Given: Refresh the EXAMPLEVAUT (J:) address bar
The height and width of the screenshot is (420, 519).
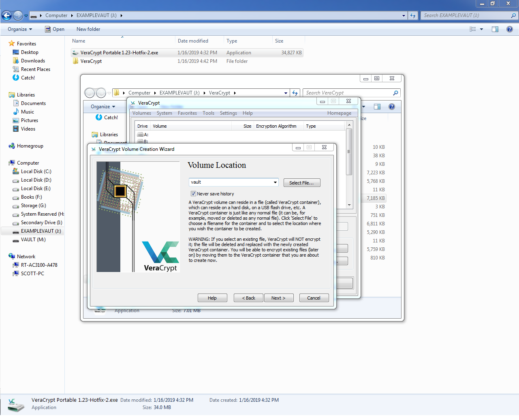Looking at the screenshot, I should 413,15.
